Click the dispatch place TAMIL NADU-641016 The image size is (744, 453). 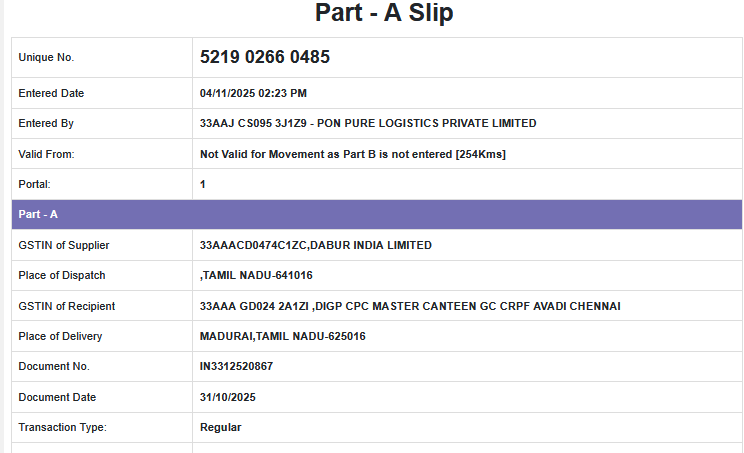click(258, 275)
